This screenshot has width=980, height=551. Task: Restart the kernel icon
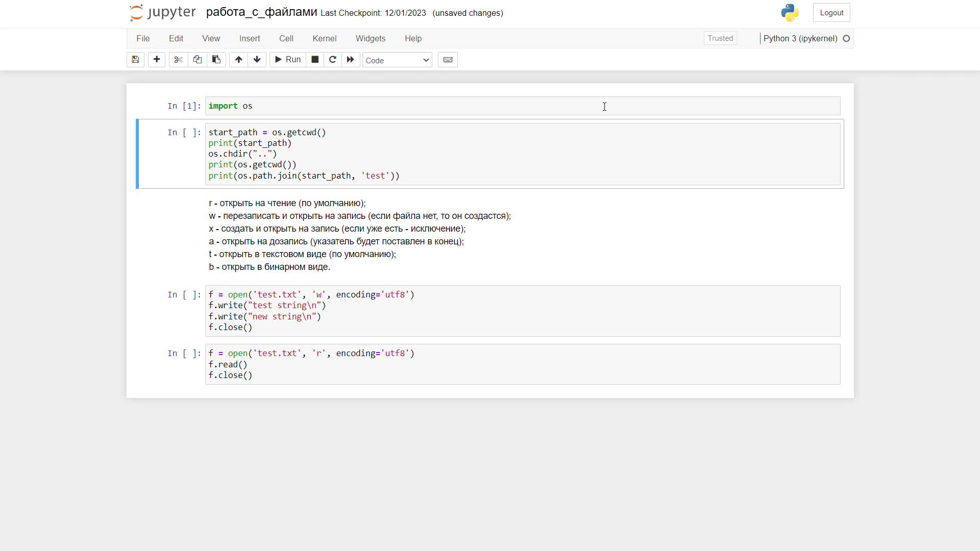tap(333, 60)
